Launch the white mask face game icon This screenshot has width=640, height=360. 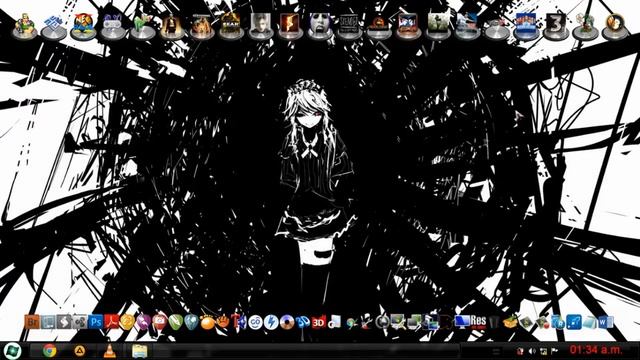[x=319, y=26]
